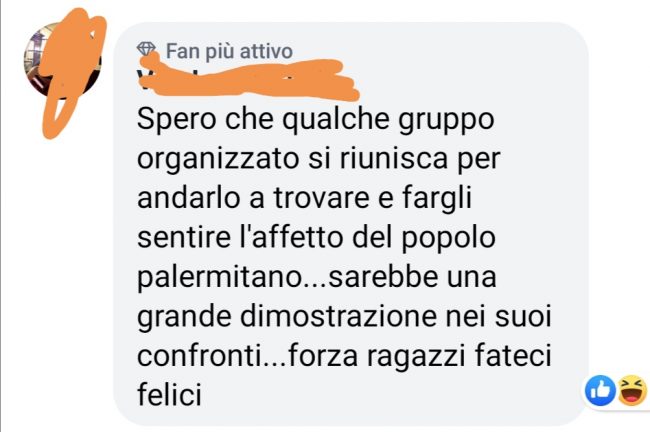Click the laughing Haha reaction emoji

tap(632, 390)
